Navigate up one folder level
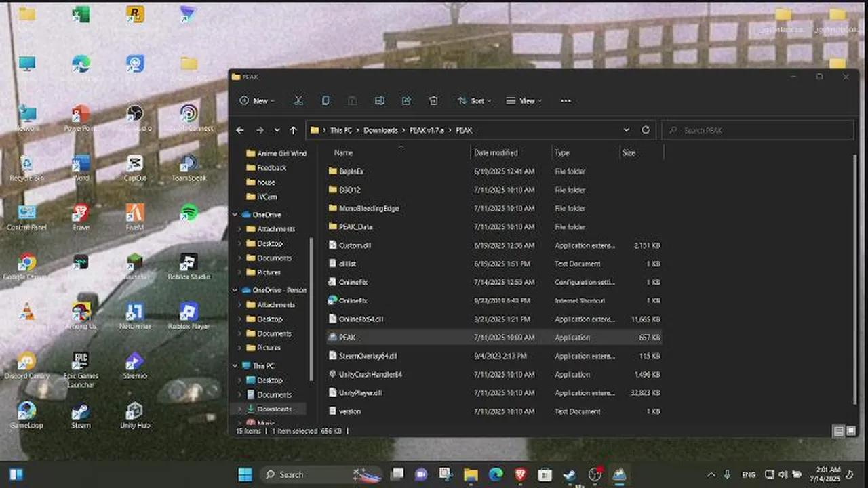Screen dimensions: 868x488 (x=293, y=130)
